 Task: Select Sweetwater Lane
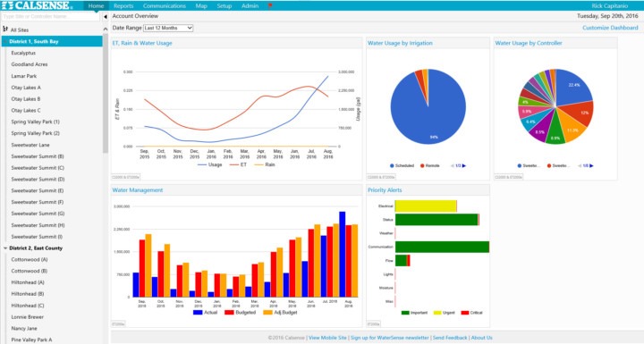click(x=30, y=145)
